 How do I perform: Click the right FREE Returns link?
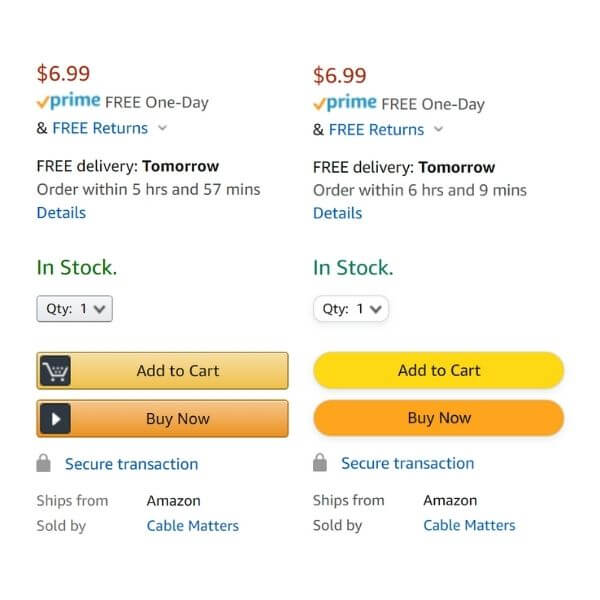click(x=376, y=129)
